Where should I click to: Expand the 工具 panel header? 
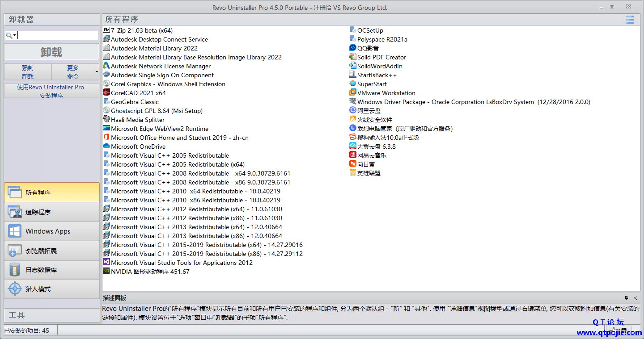52,315
